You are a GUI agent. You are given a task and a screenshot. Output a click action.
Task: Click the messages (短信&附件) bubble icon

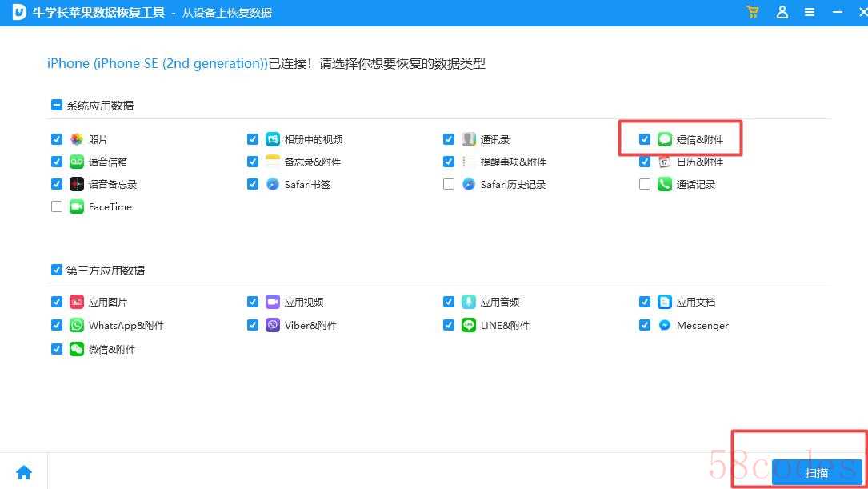pyautogui.click(x=664, y=139)
